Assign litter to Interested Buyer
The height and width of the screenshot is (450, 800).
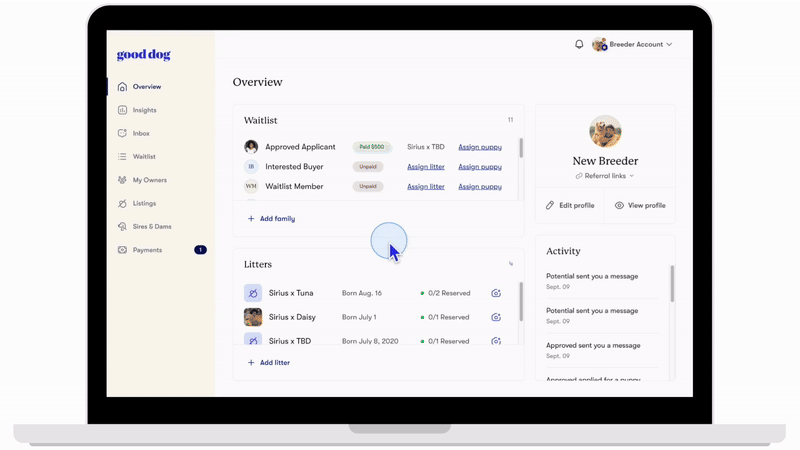[x=426, y=167]
